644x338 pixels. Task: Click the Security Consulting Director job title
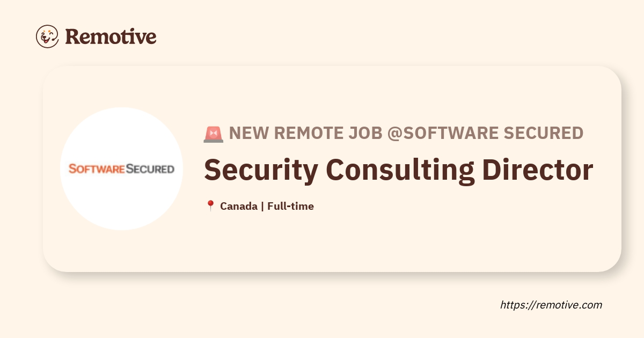[x=398, y=170]
